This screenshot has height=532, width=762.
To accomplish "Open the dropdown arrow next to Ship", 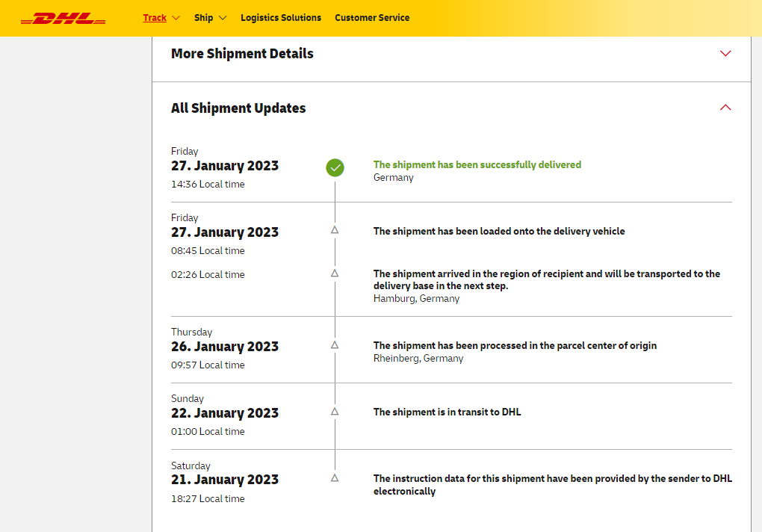I will click(x=223, y=18).
